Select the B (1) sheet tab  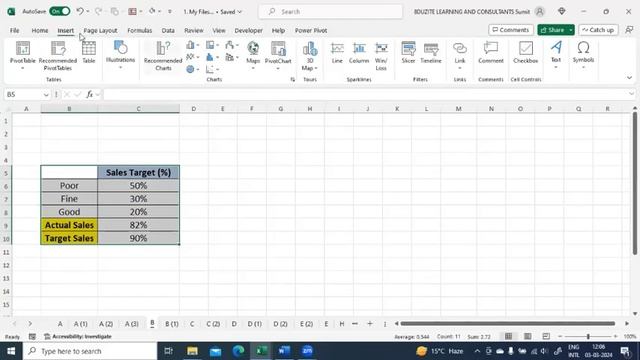tap(172, 324)
